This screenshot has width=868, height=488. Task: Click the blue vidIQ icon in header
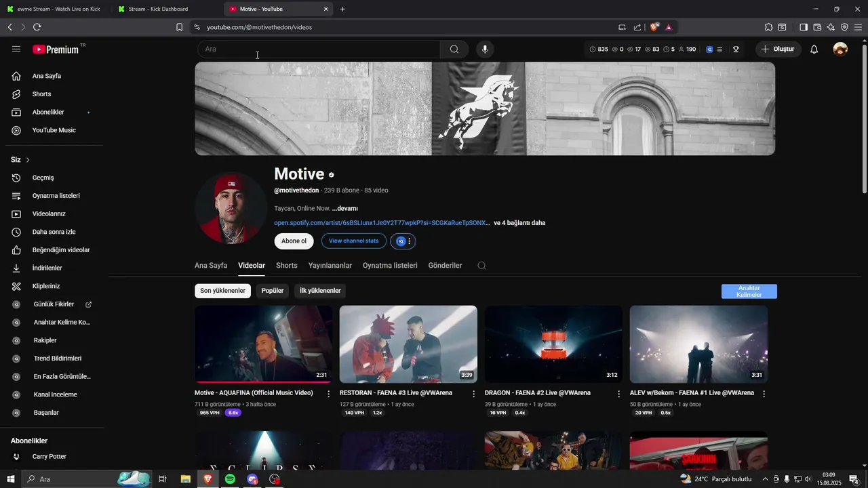point(709,49)
